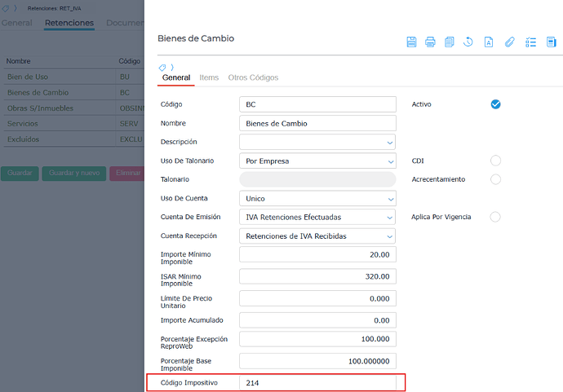Screen dimensions: 563x392
Task: Click the text document 'A' icon
Action: coord(489,42)
